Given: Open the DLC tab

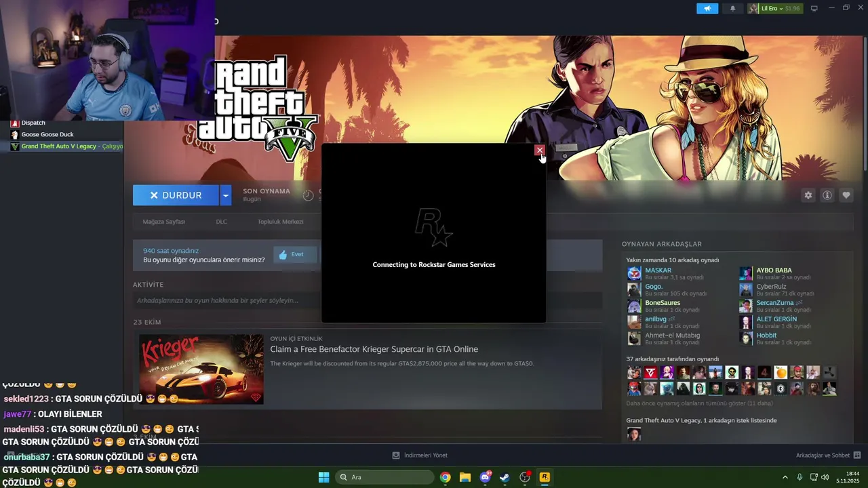Looking at the screenshot, I should [221, 222].
